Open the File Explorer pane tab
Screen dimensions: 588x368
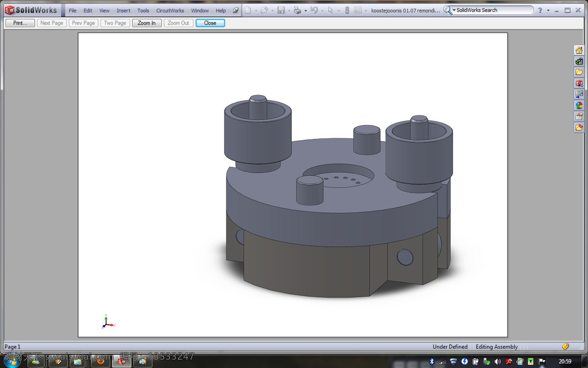coord(579,72)
